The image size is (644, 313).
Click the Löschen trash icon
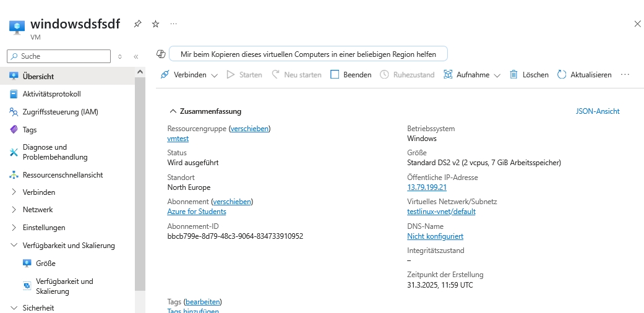[x=513, y=75]
